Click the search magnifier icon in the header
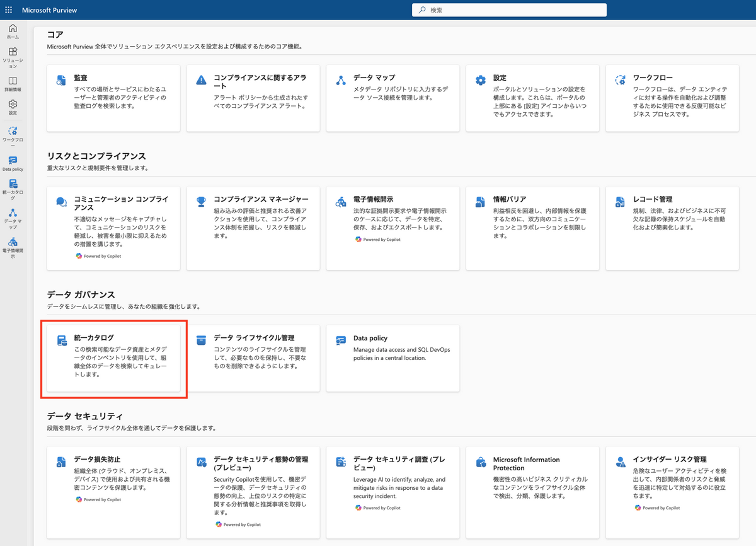 coord(422,10)
